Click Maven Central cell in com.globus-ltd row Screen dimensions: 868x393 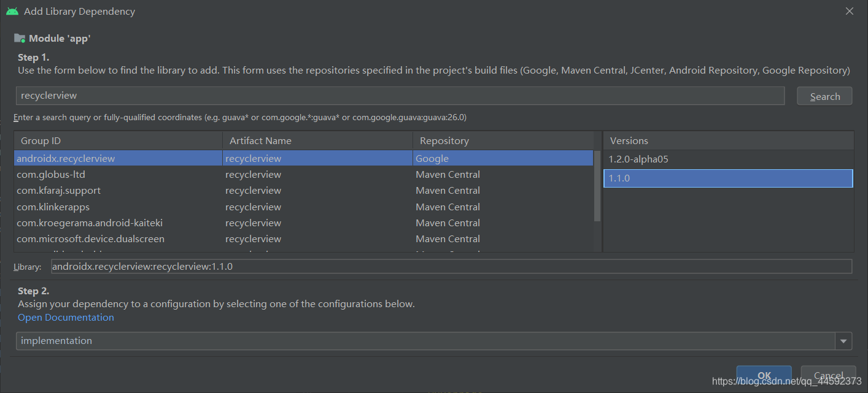(x=503, y=174)
